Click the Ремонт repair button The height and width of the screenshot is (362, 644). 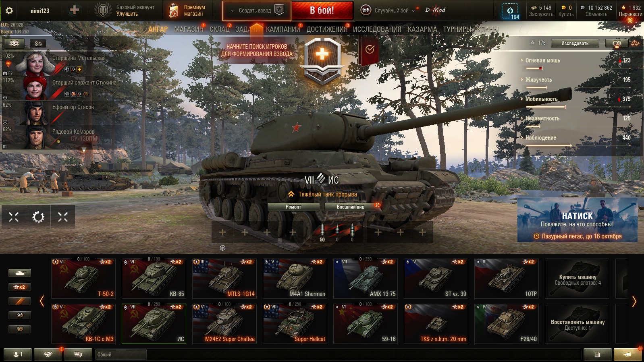coord(293,207)
